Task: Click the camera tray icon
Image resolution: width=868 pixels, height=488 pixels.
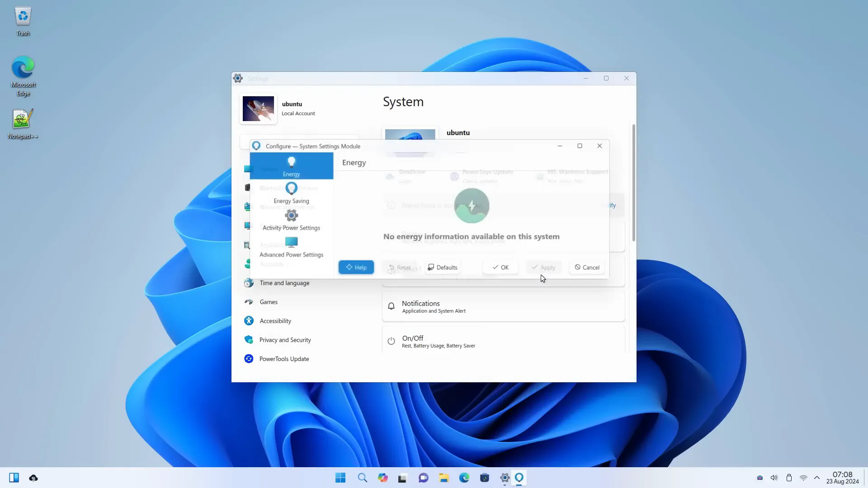Action: point(760,478)
